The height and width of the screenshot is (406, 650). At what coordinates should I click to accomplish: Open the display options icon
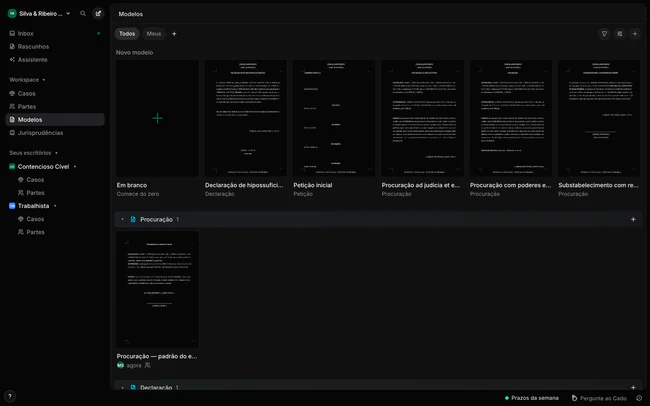click(x=619, y=34)
